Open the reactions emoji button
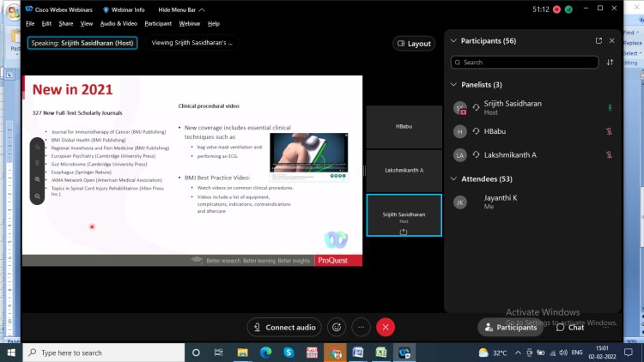644x362 pixels. (x=337, y=327)
